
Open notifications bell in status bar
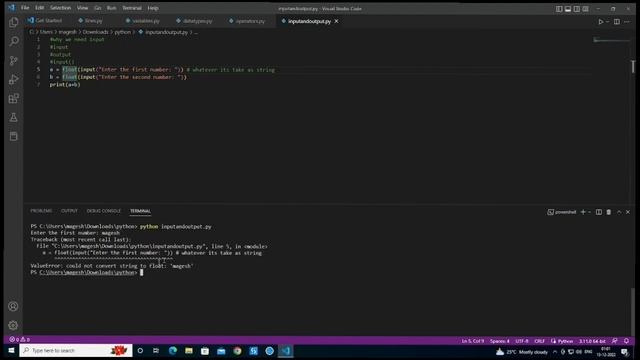point(626,341)
